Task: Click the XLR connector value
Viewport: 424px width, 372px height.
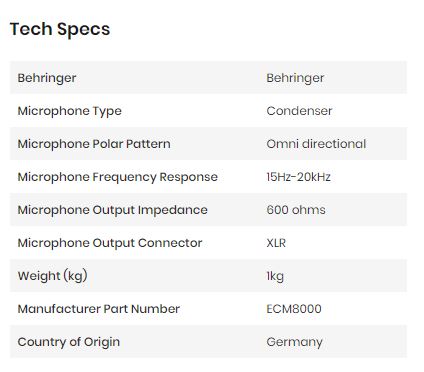Action: pyautogui.click(x=276, y=243)
